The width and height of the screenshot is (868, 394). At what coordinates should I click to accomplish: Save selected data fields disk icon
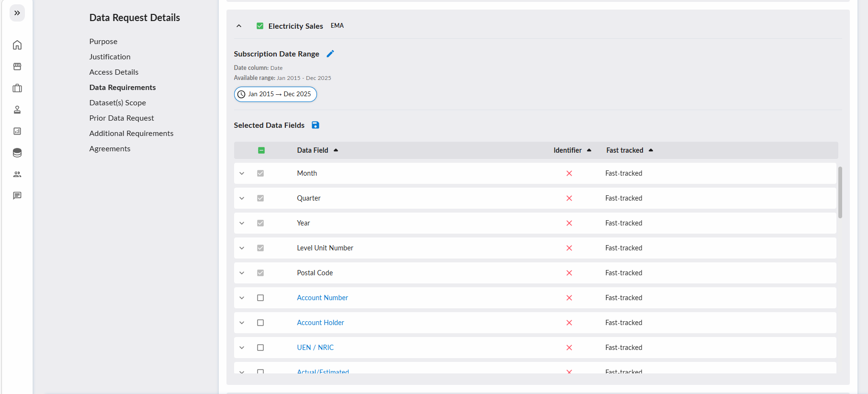[316, 125]
